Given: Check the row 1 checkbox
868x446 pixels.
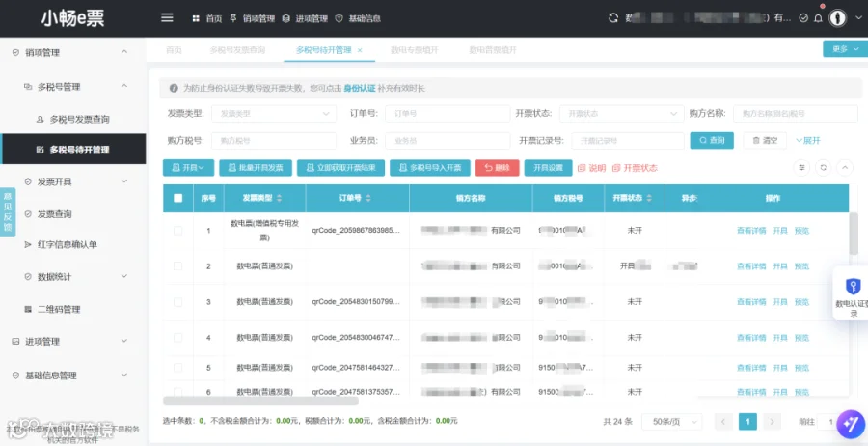Looking at the screenshot, I should [x=177, y=231].
